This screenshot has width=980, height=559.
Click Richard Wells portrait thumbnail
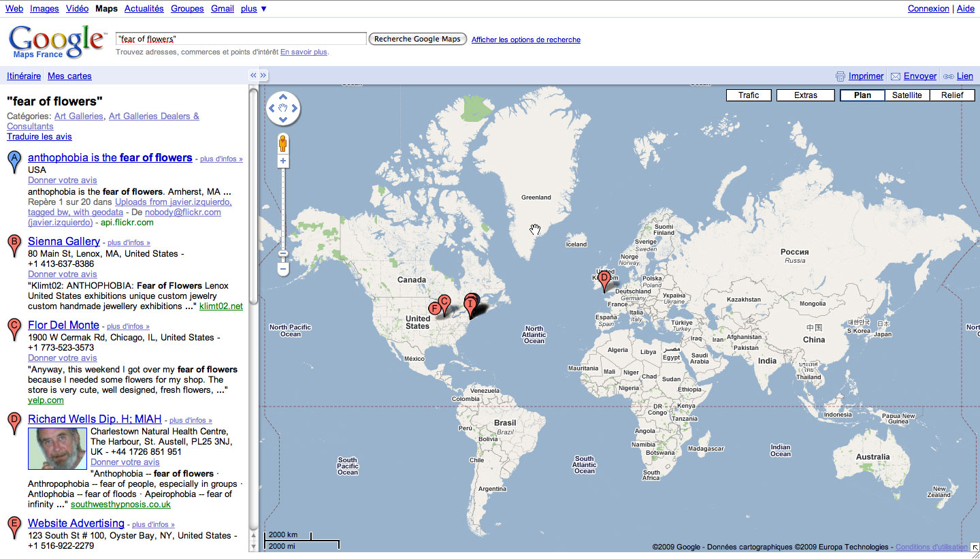(x=57, y=448)
